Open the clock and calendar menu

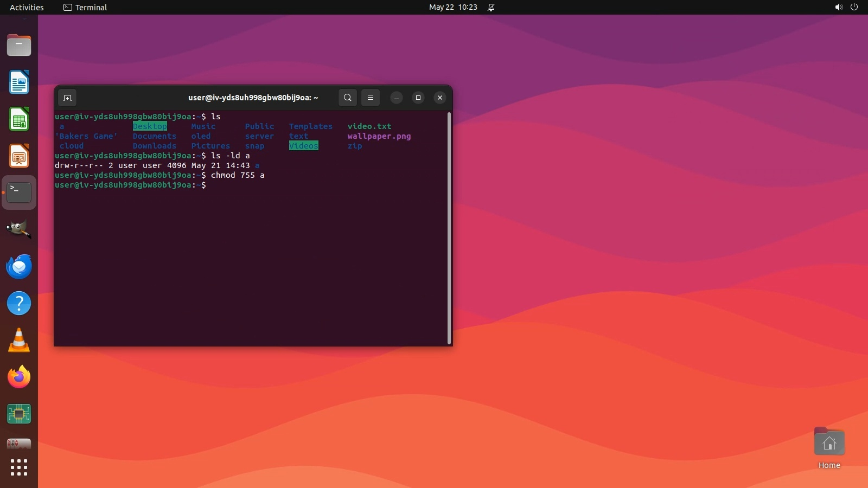453,7
